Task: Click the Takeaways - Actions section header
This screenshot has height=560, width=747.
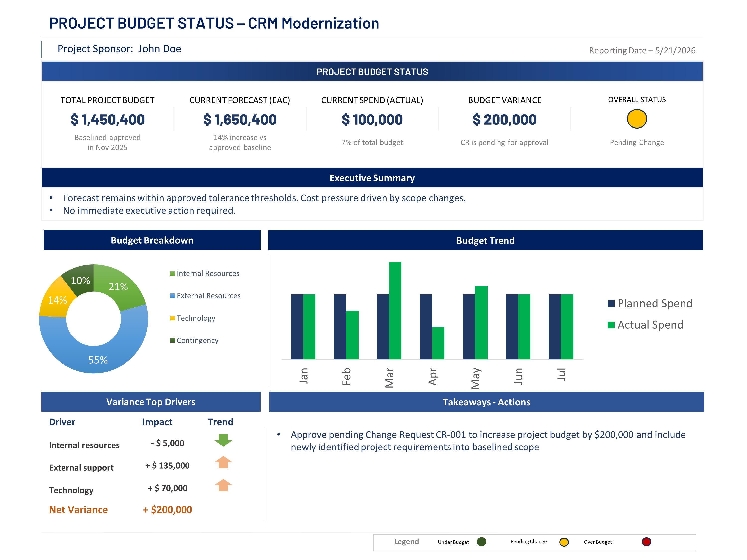Action: click(486, 402)
